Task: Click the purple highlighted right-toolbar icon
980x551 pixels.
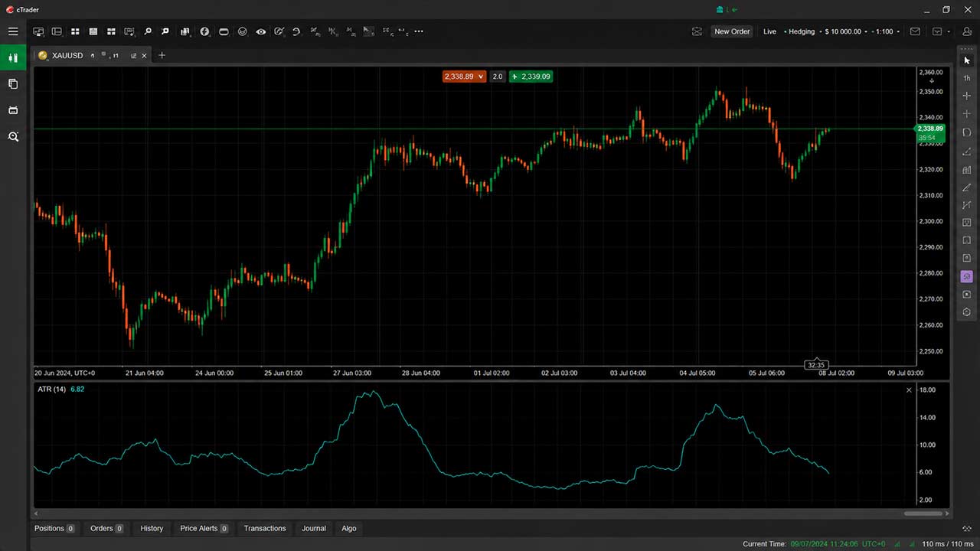Action: (x=966, y=276)
